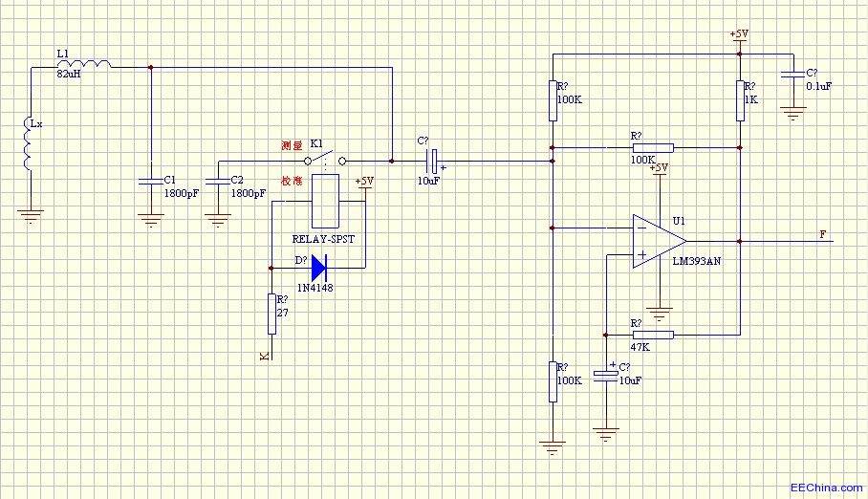Click the "RELAY-SPST" label

coord(324,239)
